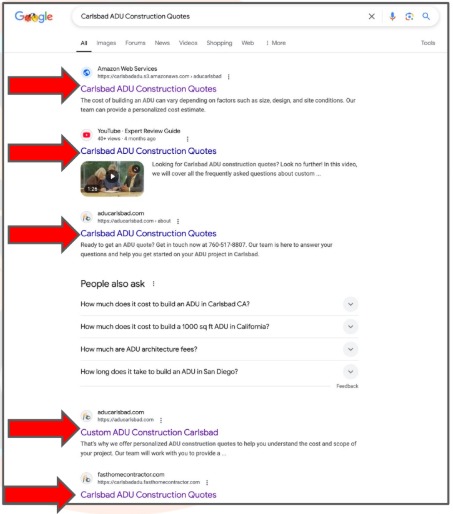Open the YouTube result three-dot options menu
The width and height of the screenshot is (453, 514).
click(187, 139)
